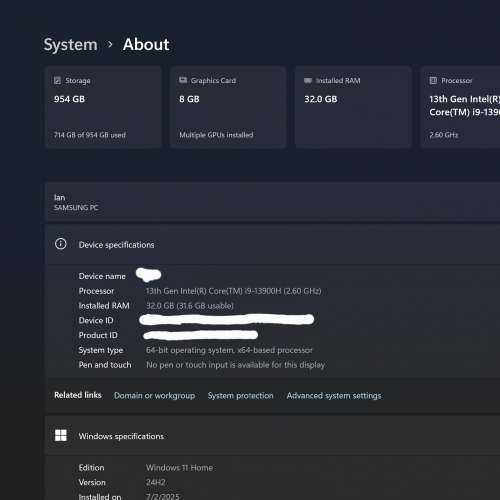500x500 pixels.
Task: Click the 'Device ID' label
Action: (96, 320)
